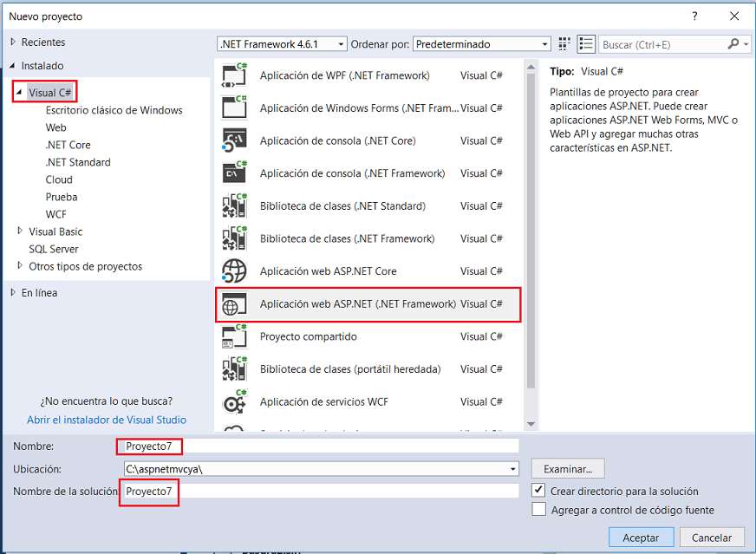This screenshot has height=554, width=756.
Task: Expand the Recientes tree node
Action: coord(13,42)
